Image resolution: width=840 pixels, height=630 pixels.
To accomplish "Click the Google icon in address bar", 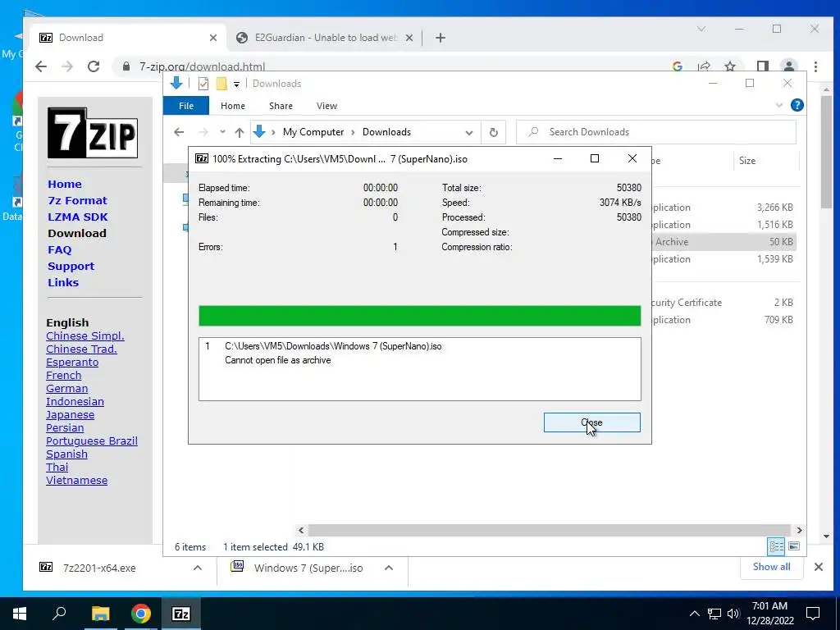I will (x=677, y=66).
